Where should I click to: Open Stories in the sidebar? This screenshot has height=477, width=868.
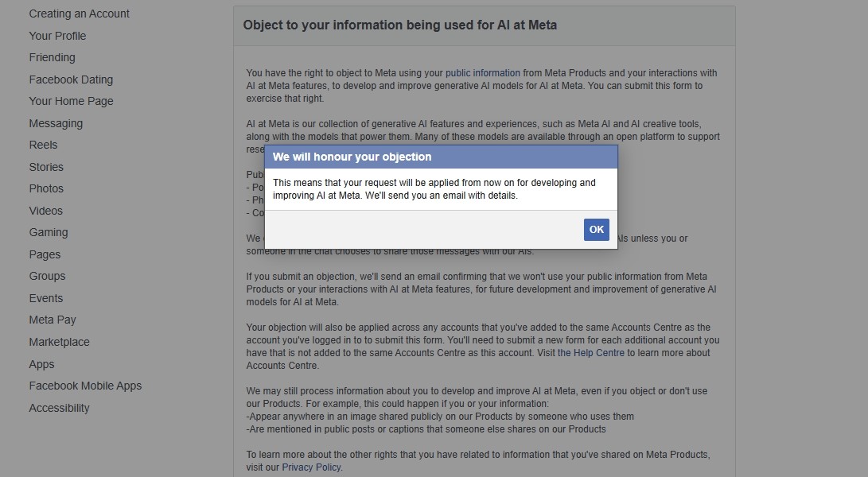pyautogui.click(x=46, y=167)
